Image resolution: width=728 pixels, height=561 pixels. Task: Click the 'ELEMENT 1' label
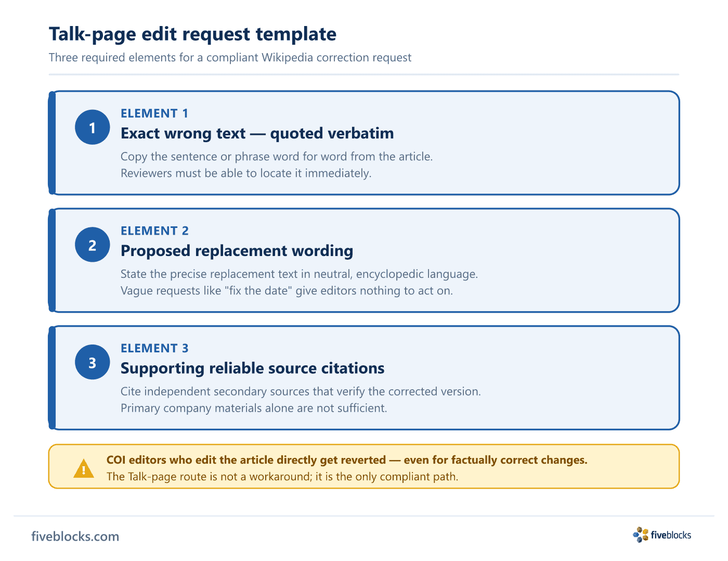154,113
